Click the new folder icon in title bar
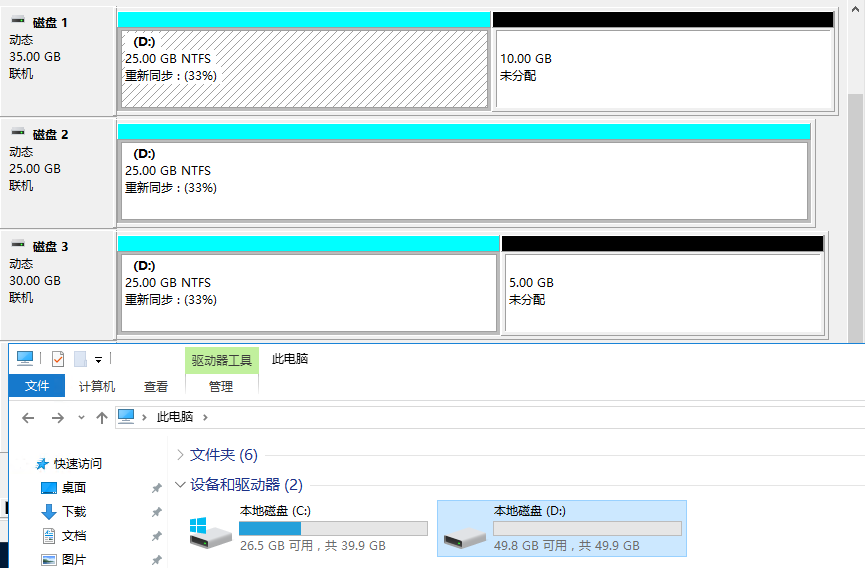This screenshot has height=568, width=865. [81, 359]
